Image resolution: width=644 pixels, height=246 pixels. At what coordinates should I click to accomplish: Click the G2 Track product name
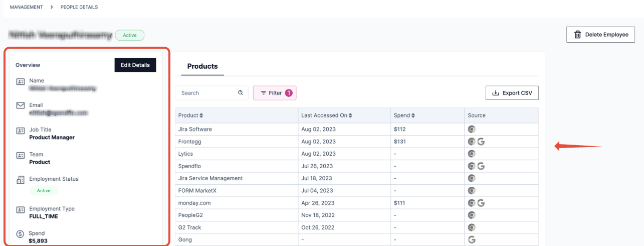coord(189,227)
